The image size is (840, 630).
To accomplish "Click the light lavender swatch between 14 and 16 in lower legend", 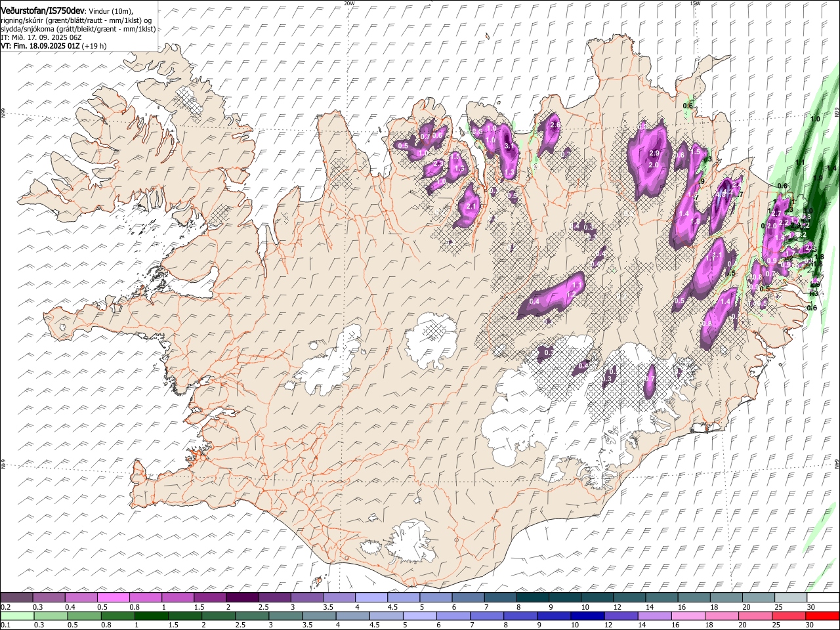I will tap(654, 616).
